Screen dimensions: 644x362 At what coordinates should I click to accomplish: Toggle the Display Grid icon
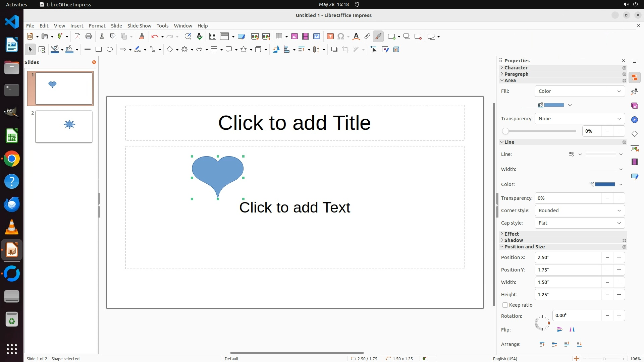click(212, 37)
